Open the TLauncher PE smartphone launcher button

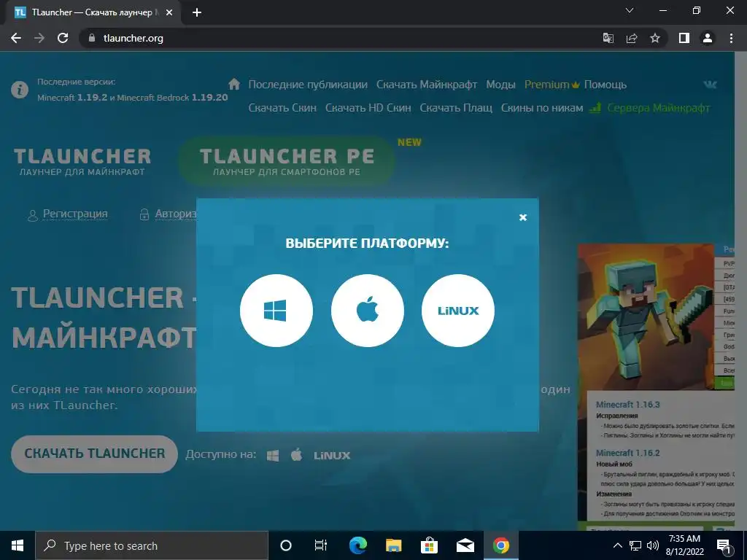click(x=286, y=161)
